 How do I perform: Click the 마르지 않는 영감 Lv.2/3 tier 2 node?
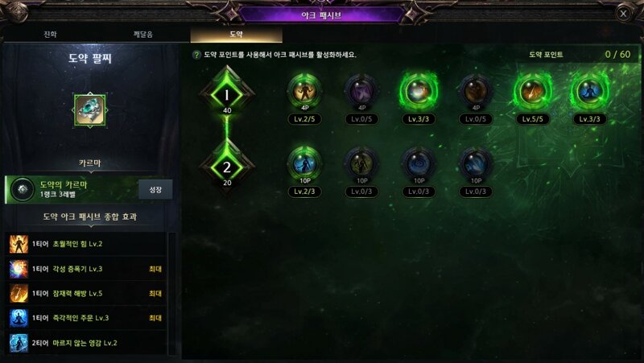point(304,163)
